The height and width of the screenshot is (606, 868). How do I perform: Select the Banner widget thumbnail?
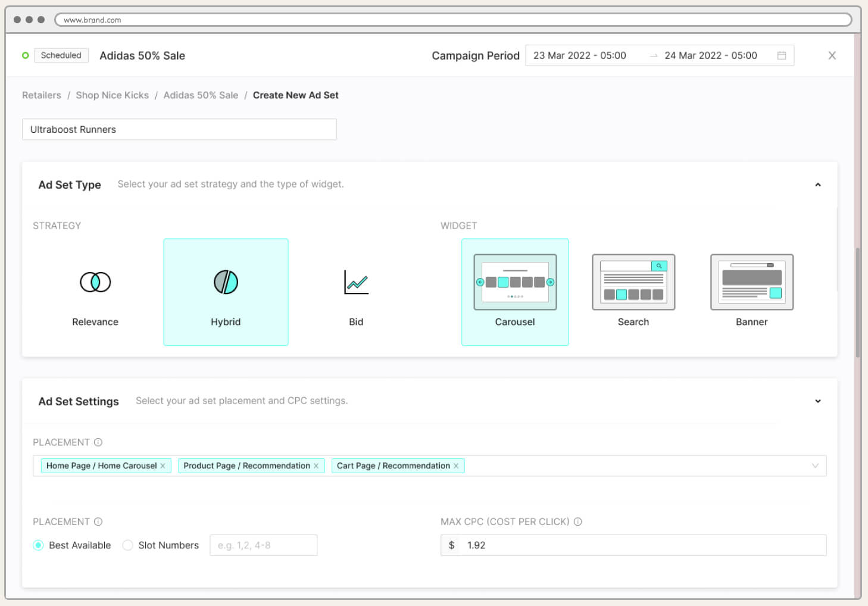click(752, 282)
